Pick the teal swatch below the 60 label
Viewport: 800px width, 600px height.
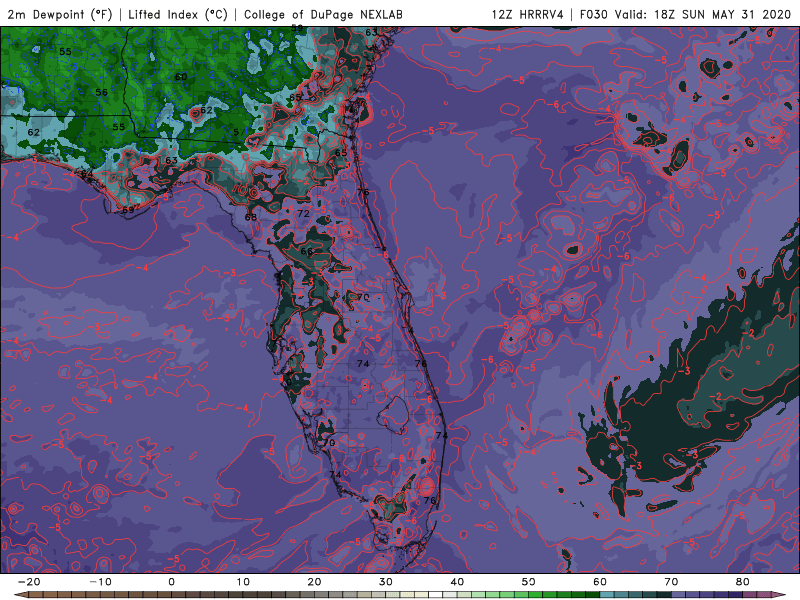tap(607, 595)
